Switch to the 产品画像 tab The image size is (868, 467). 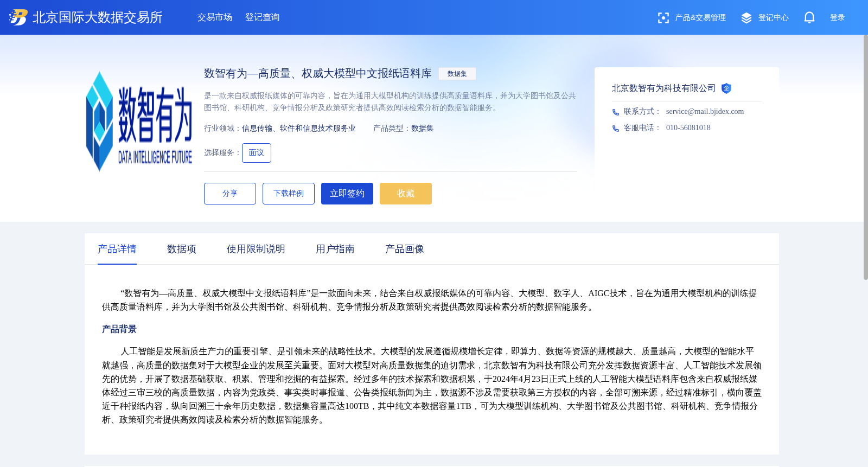[405, 249]
